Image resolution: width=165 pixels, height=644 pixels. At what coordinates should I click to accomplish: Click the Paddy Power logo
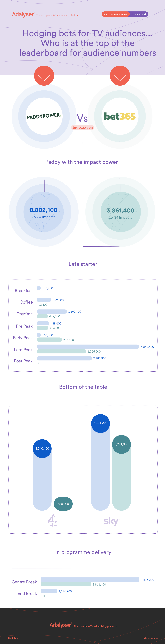(44, 116)
